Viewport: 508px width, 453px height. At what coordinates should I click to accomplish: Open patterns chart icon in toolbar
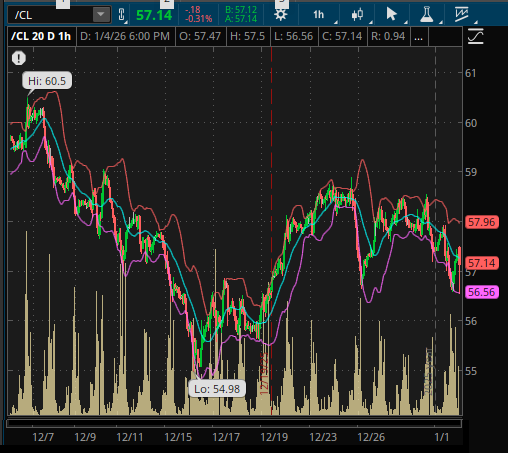click(462, 15)
